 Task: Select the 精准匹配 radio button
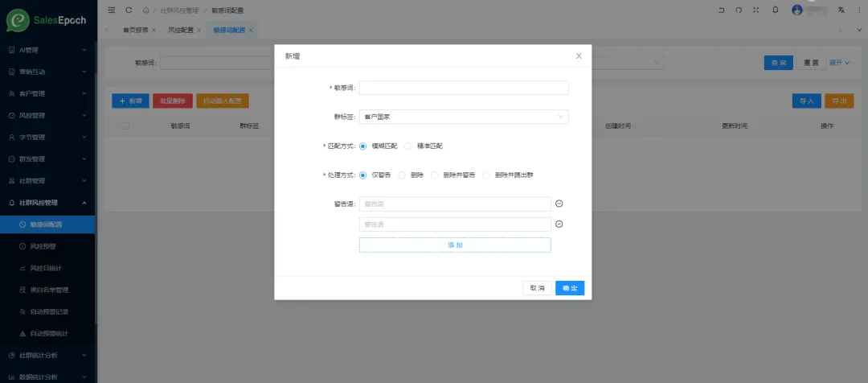(408, 146)
